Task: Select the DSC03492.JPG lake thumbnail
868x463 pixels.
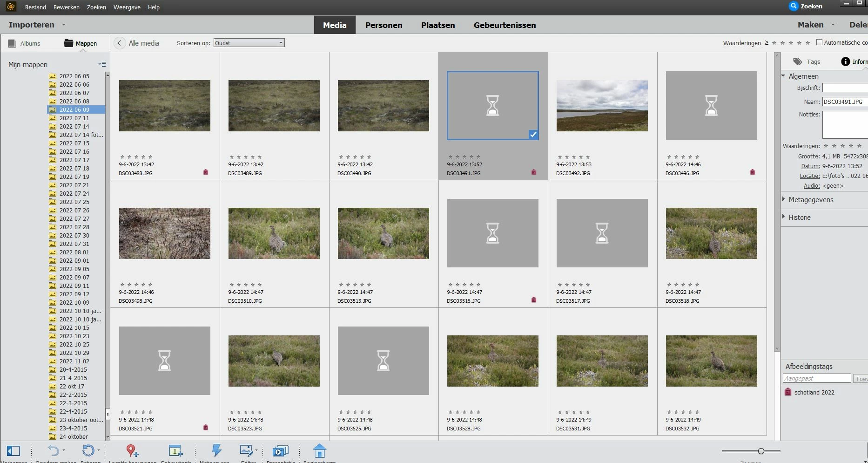Action: (602, 106)
